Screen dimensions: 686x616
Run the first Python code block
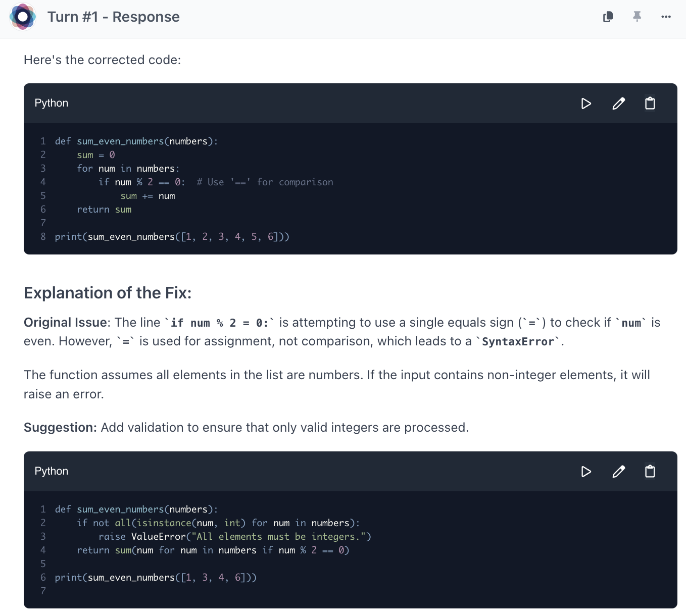586,104
